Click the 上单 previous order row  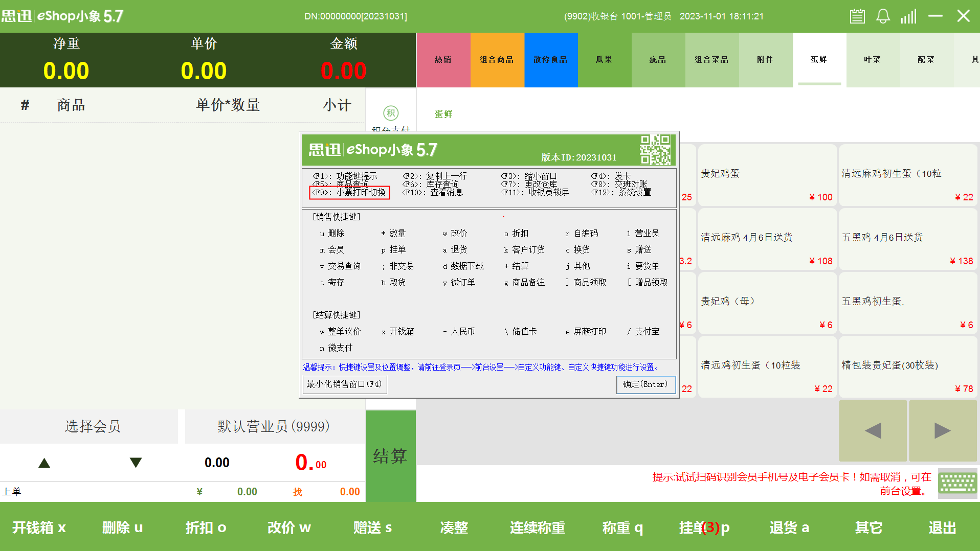183,492
